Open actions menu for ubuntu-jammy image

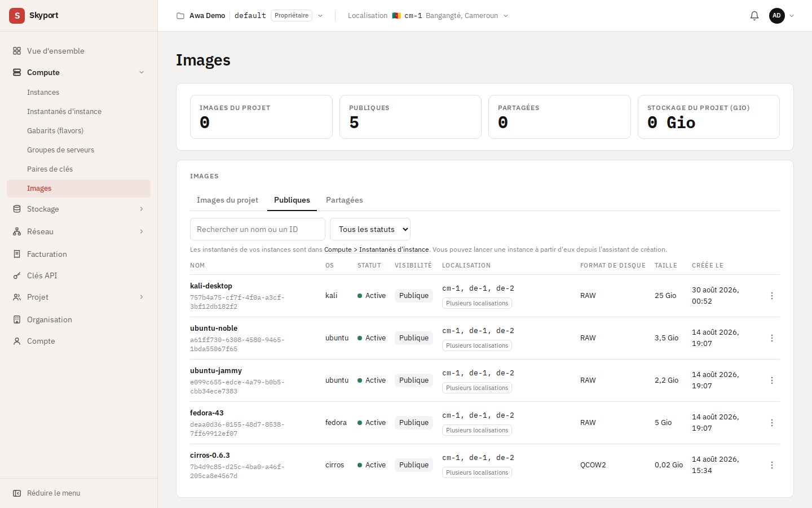(772, 380)
